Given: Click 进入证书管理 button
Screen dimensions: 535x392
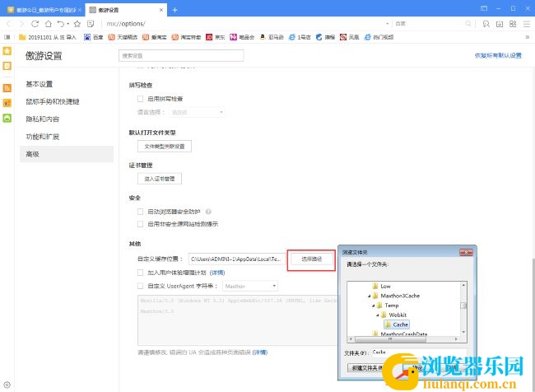Looking at the screenshot, I should (160, 179).
